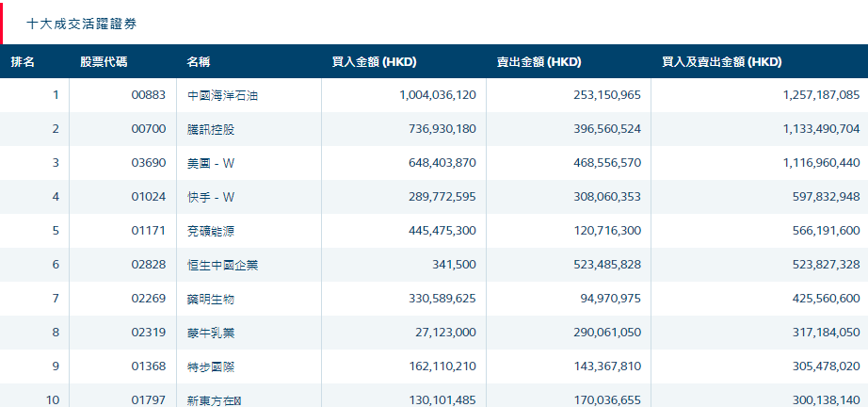Click total amount 317,184,050

pos(827,333)
